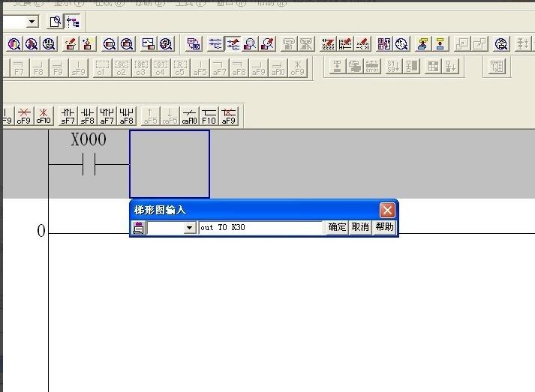Close the 梯形图输入 dialog

pyautogui.click(x=387, y=210)
